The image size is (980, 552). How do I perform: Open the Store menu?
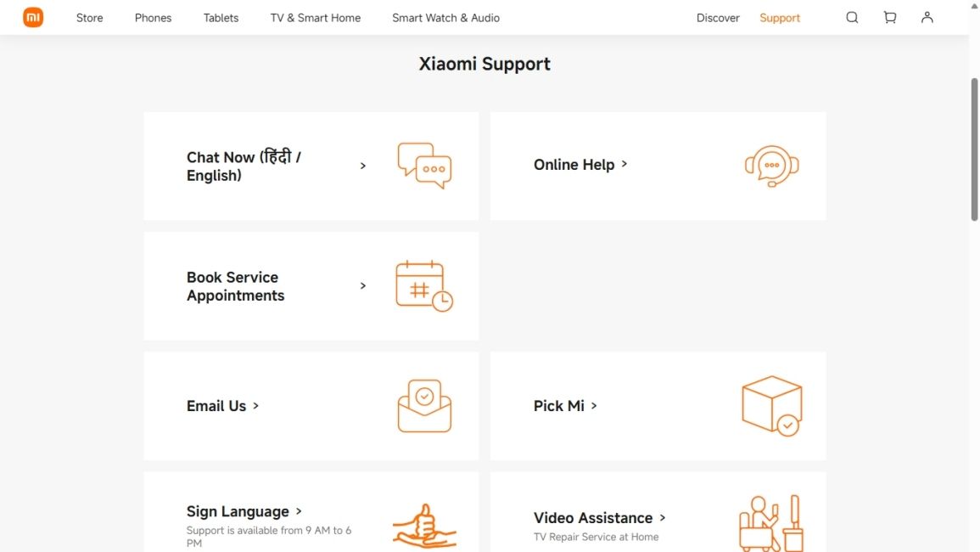point(89,18)
